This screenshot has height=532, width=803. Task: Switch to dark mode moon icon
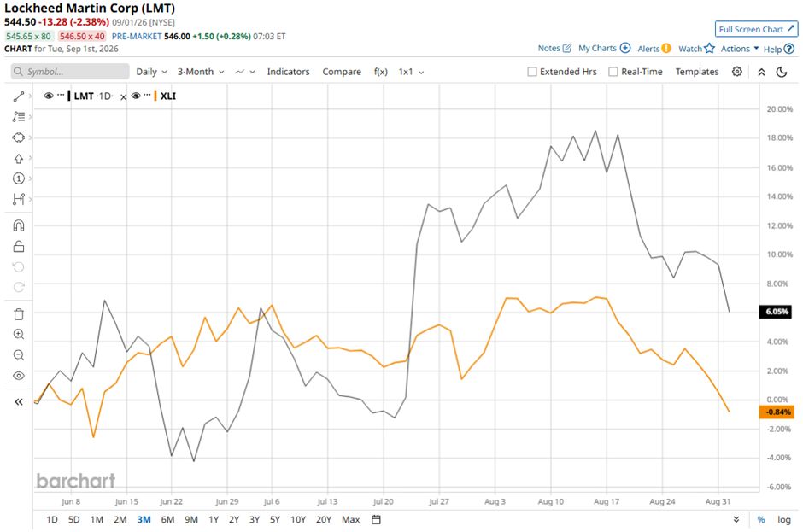[x=782, y=72]
